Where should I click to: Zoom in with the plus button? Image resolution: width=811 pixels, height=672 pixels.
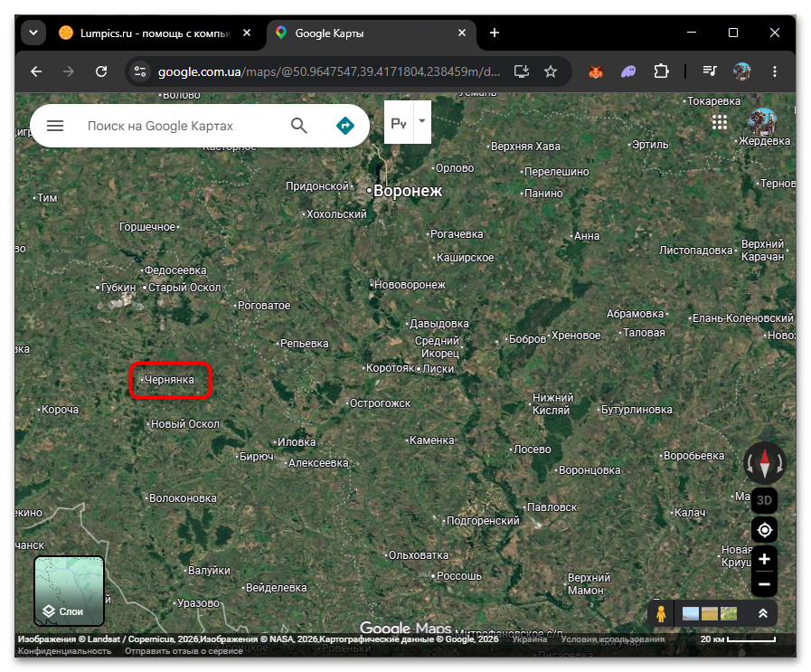pyautogui.click(x=764, y=559)
